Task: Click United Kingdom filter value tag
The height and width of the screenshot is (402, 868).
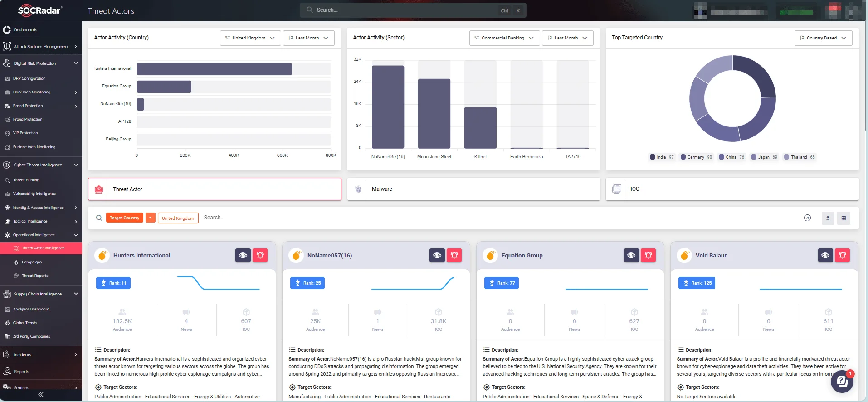Action: click(x=178, y=218)
